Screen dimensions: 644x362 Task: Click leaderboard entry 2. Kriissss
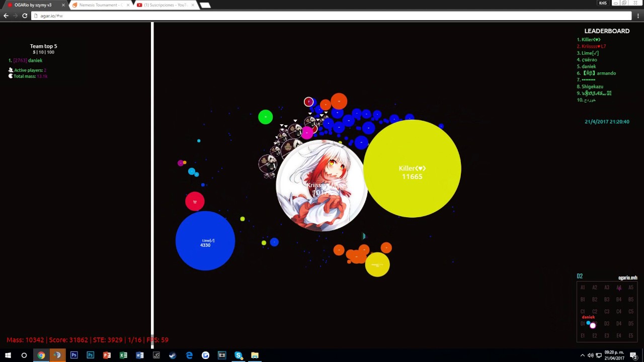point(591,46)
